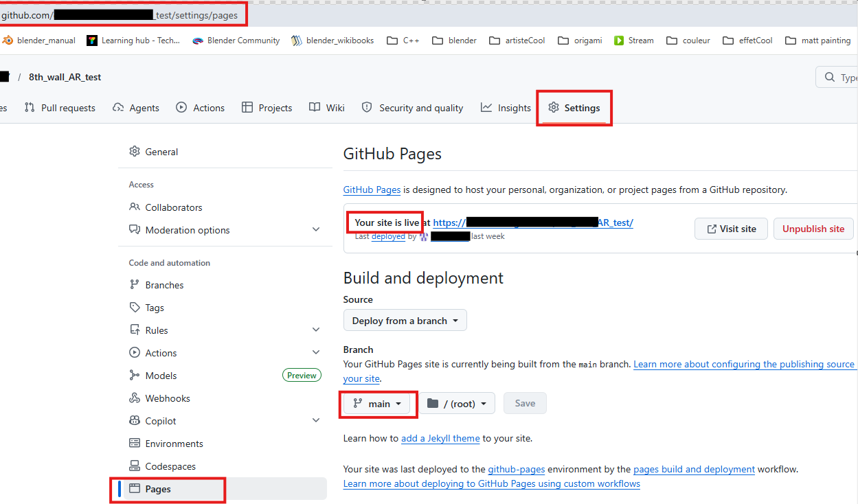Open the Learning hub bookmark
Screen dimensions: 858x504
(133, 41)
